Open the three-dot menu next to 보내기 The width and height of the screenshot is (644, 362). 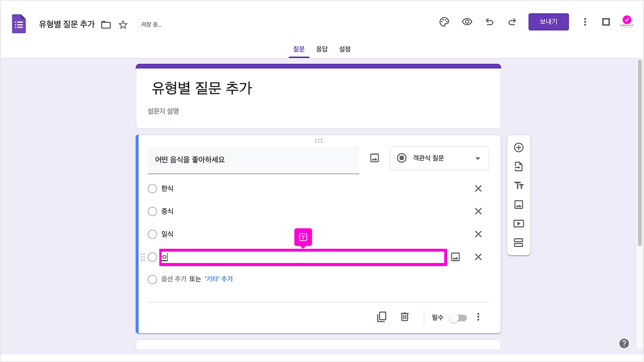585,22
